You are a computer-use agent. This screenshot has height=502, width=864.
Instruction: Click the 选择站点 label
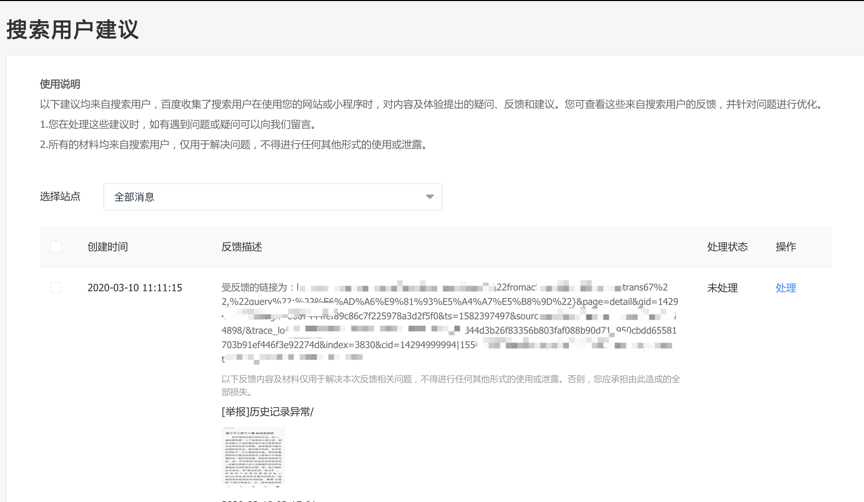pyautogui.click(x=60, y=197)
